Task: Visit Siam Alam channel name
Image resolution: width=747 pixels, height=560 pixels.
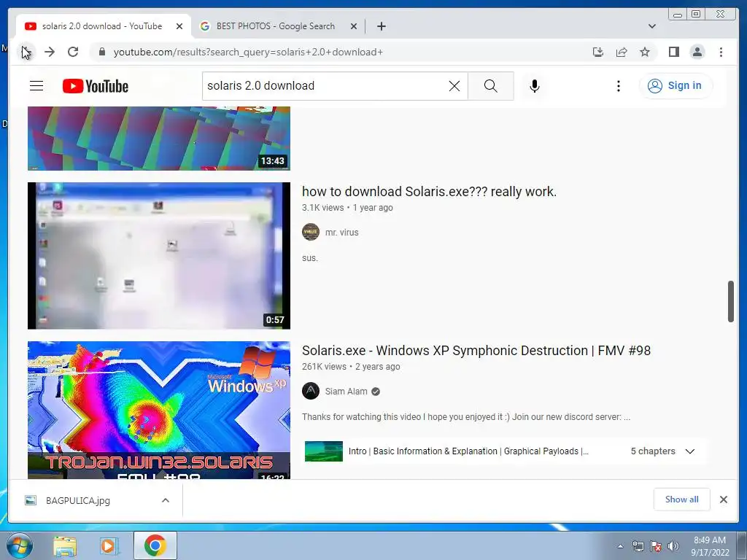Action: tap(346, 392)
